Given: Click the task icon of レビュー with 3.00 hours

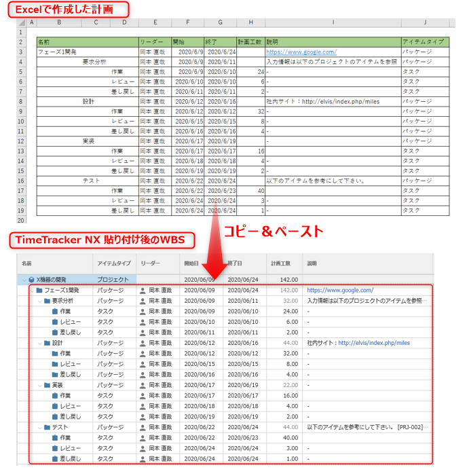Looking at the screenshot, I should coord(55,448).
